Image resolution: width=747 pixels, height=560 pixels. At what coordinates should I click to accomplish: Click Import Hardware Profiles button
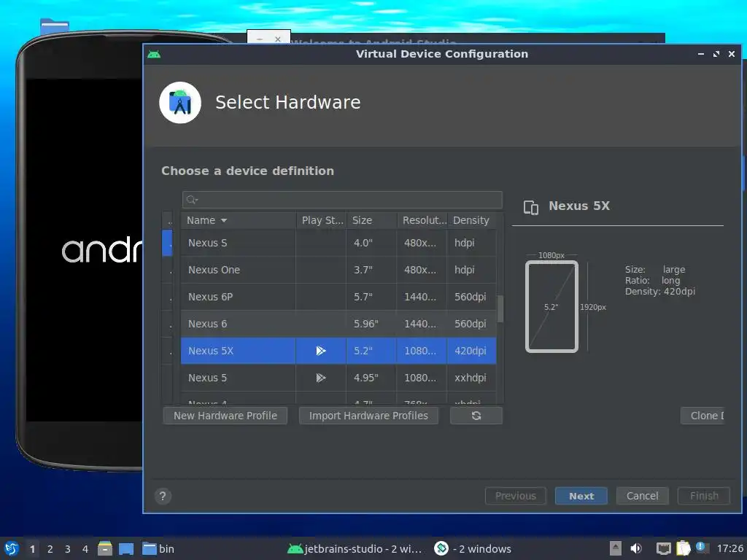click(368, 415)
